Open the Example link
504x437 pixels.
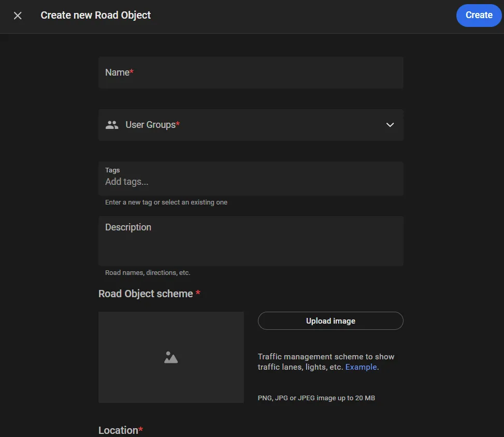tap(361, 367)
